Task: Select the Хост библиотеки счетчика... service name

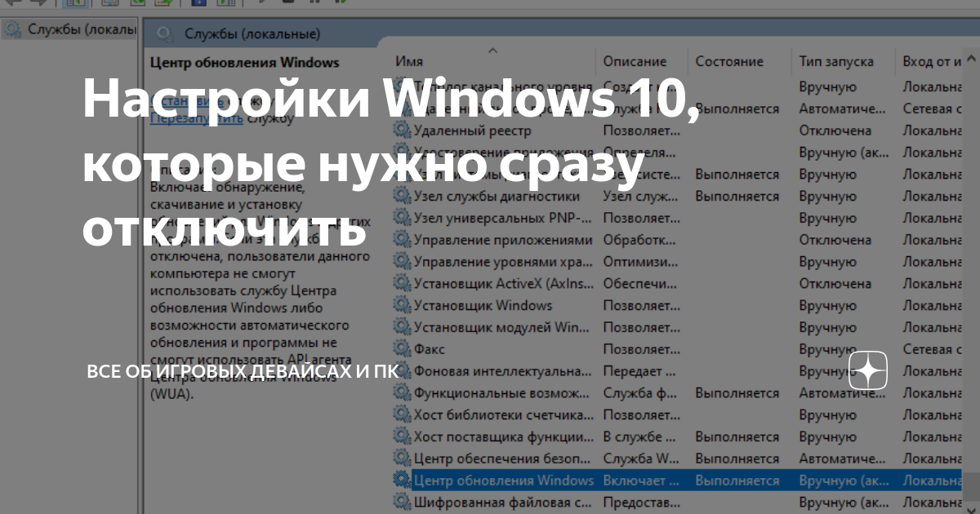Action: pyautogui.click(x=503, y=415)
